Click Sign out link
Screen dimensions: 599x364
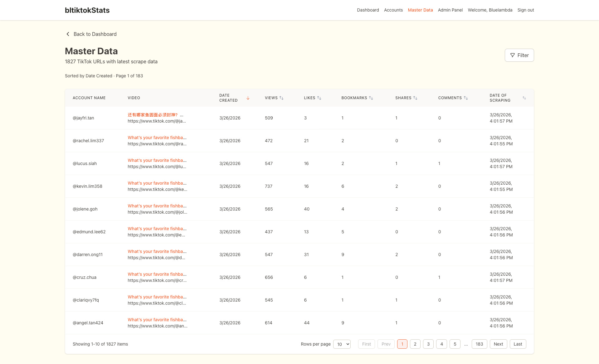526,10
